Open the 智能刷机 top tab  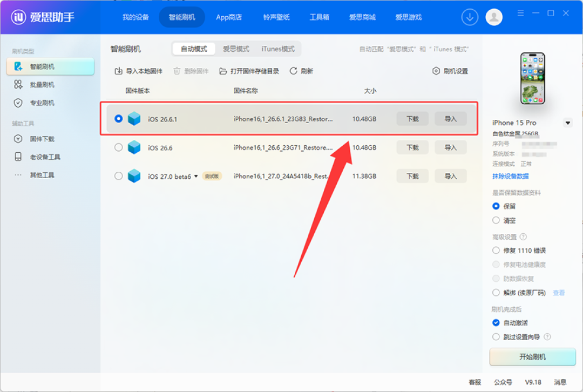[182, 17]
